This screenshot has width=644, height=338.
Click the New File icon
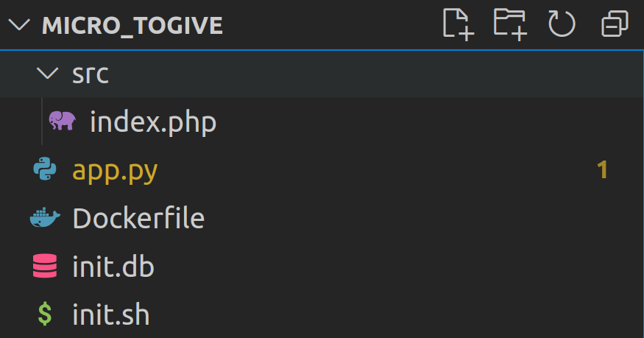(x=457, y=24)
